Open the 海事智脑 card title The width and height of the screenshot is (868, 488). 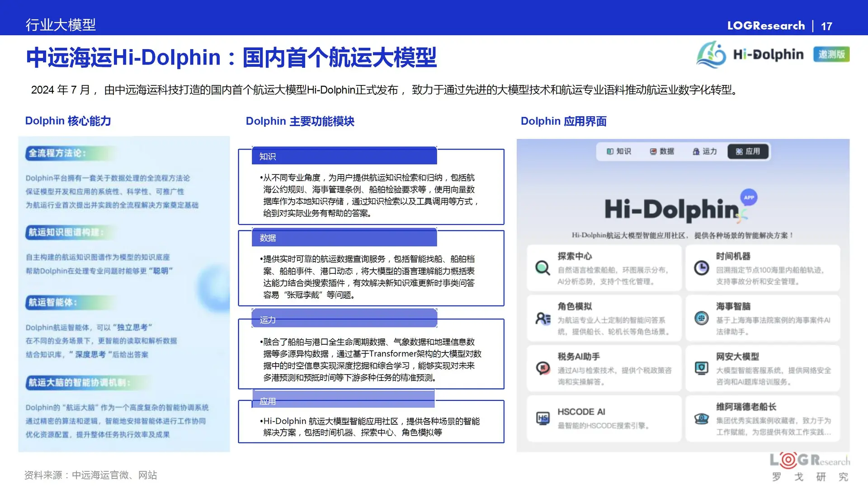[x=733, y=306]
